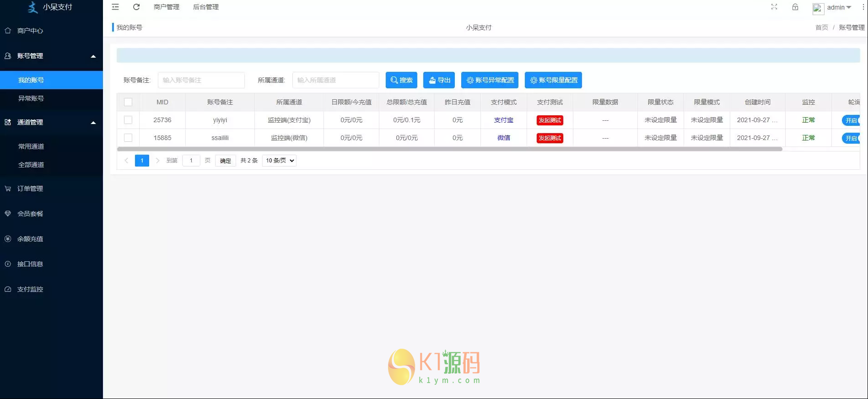The height and width of the screenshot is (399, 868).
Task: Check the row for MID 15885
Action: (x=128, y=138)
